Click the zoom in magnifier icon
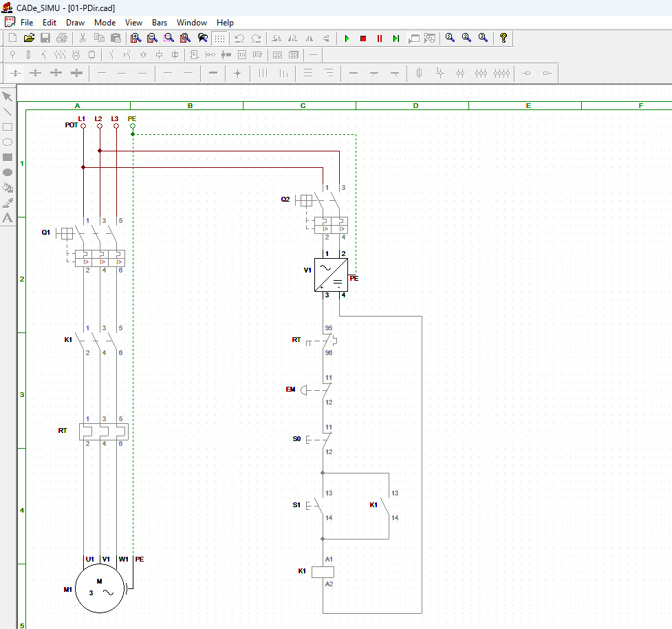The width and height of the screenshot is (672, 629). click(x=136, y=39)
